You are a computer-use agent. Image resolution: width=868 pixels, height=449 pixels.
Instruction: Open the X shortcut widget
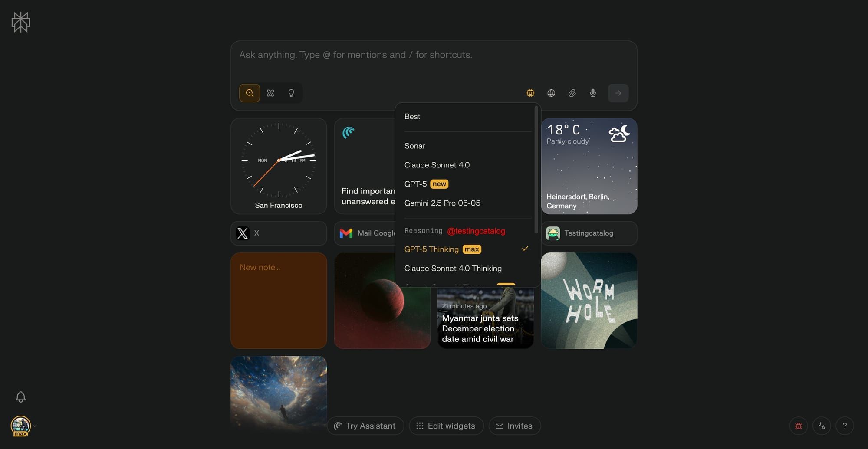click(279, 233)
